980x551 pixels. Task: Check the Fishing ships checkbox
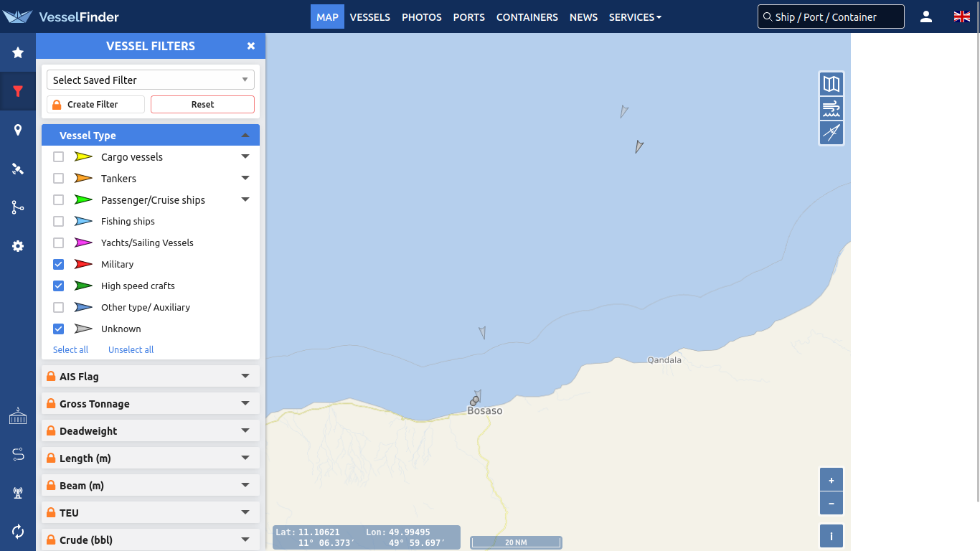point(59,221)
